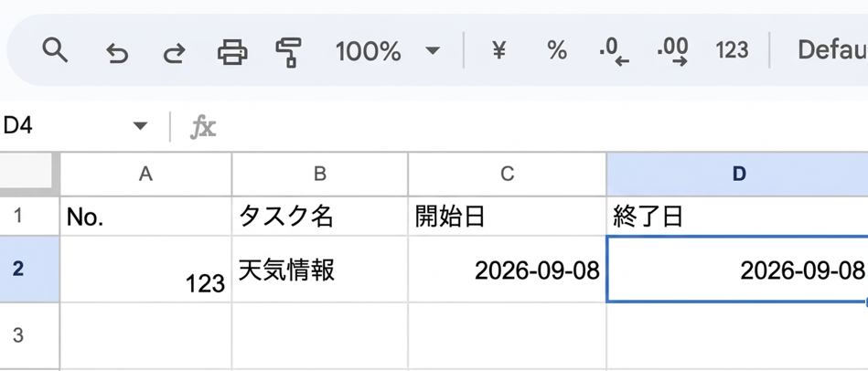Click the print icon
The width and height of the screenshot is (868, 371).
pos(232,52)
